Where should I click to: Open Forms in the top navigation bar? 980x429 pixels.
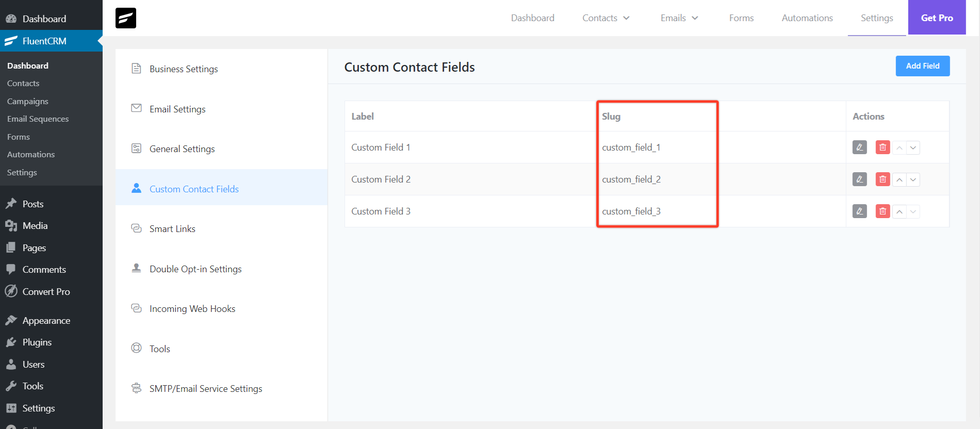[741, 18]
